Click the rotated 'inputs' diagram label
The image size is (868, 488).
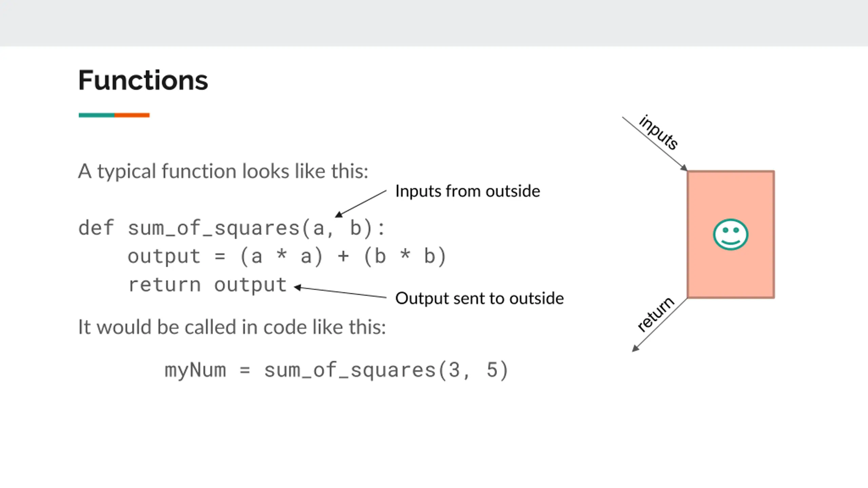(x=658, y=132)
